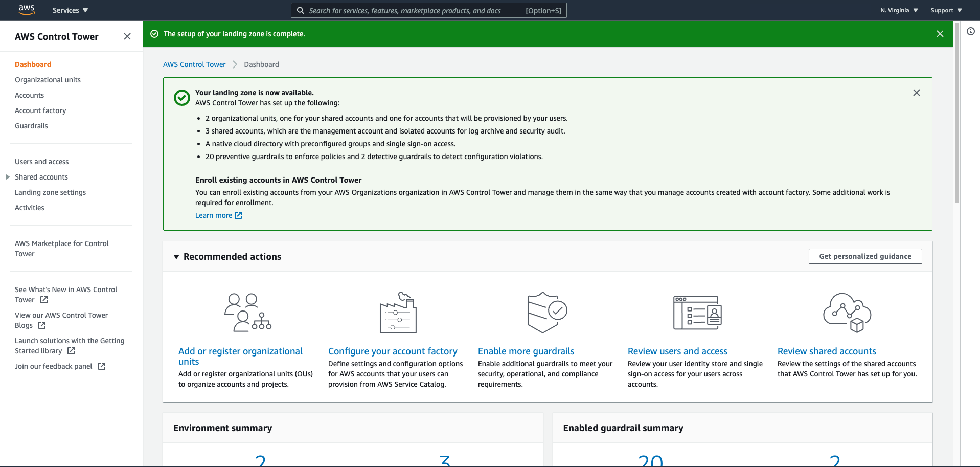The width and height of the screenshot is (980, 467).
Task: Click the search magnifier icon
Action: coord(301,10)
